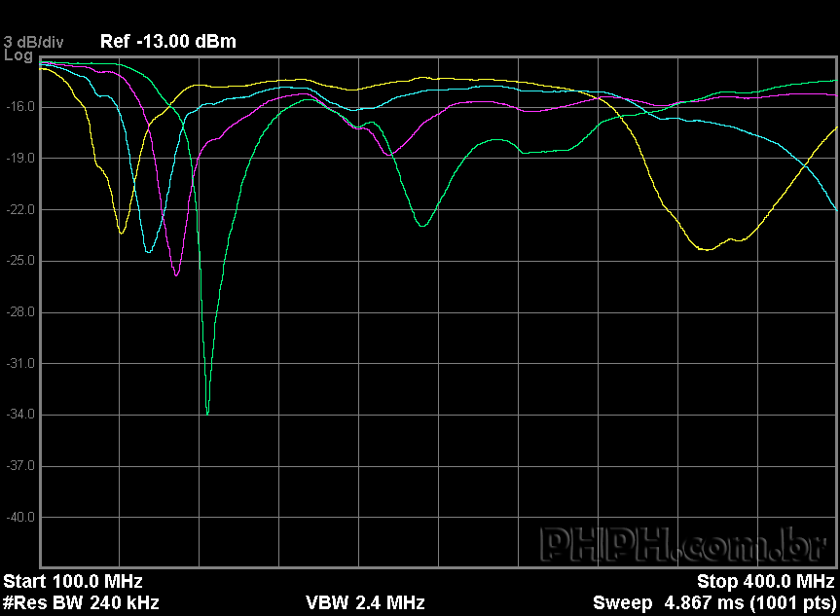Click the -40.0 y-axis gridline label
Image resolution: width=840 pixels, height=616 pixels.
click(19, 517)
